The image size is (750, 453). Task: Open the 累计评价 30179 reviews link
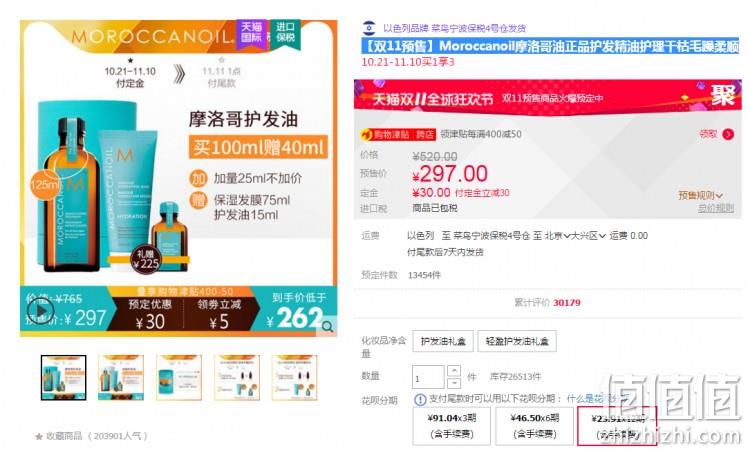pos(547,302)
